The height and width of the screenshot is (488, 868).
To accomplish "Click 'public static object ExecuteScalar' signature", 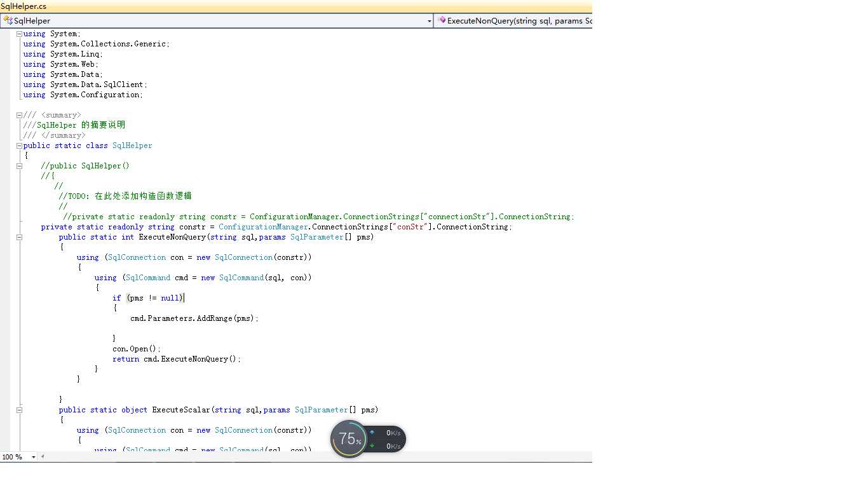I will (219, 410).
